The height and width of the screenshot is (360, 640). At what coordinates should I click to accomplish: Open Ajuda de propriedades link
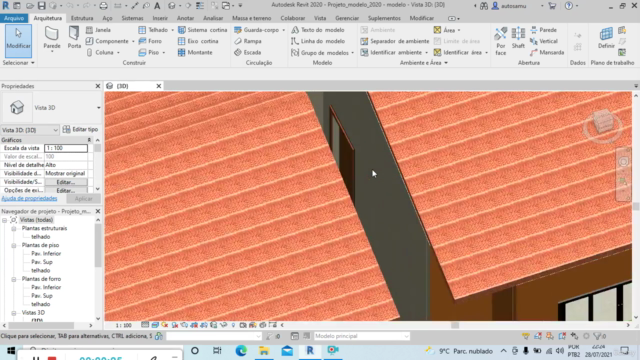(29, 198)
